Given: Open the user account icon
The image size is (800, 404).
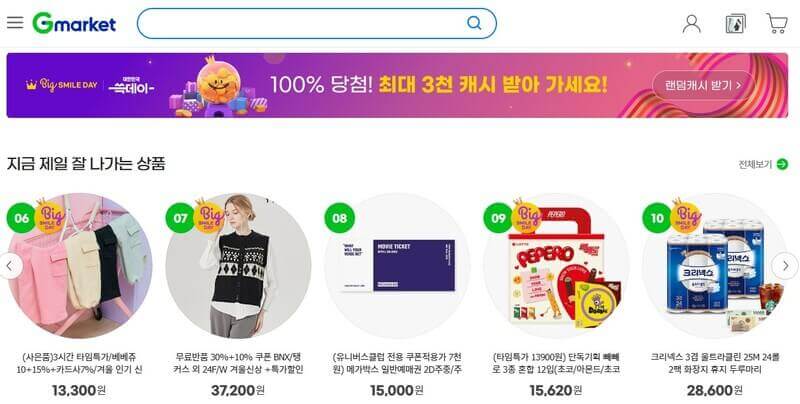Looking at the screenshot, I should [691, 23].
